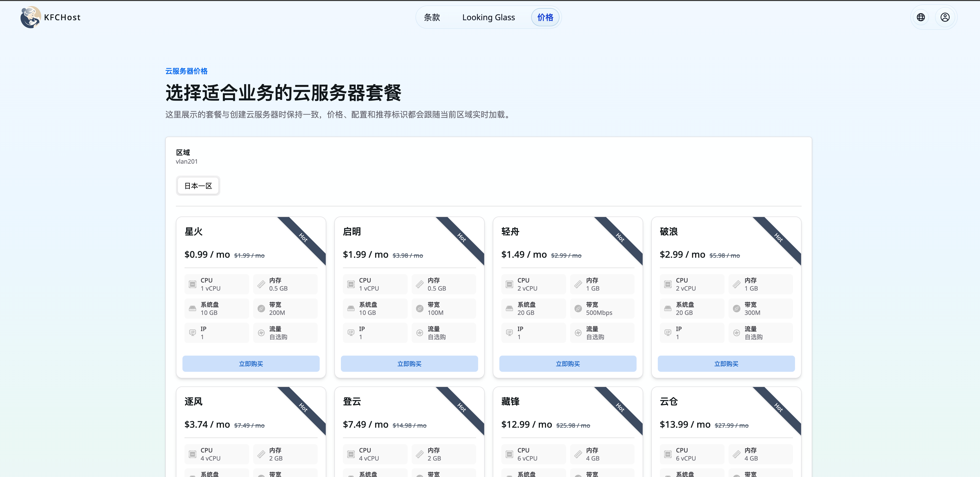Click the $3.74 / mo price
The height and width of the screenshot is (477, 980).
[x=207, y=424]
